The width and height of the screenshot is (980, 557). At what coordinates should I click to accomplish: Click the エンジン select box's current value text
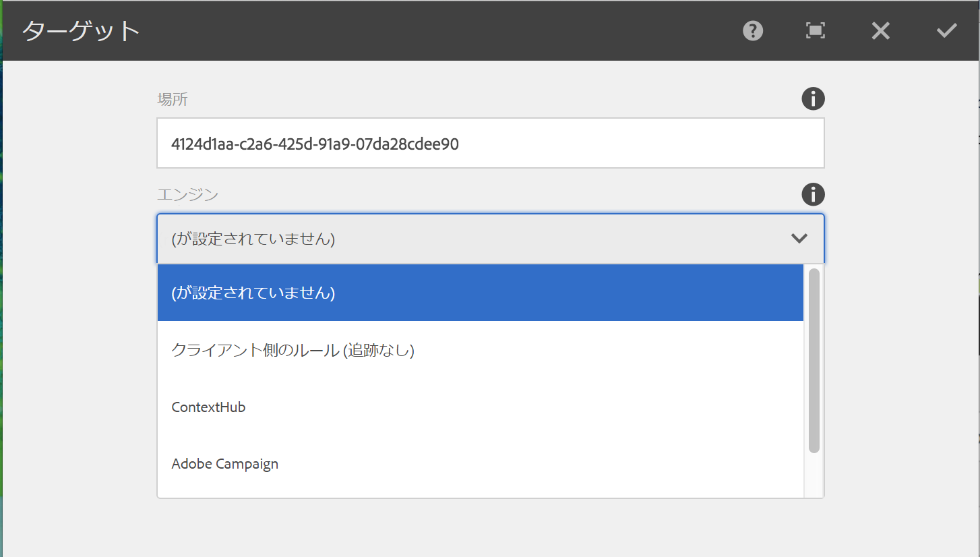(x=253, y=239)
